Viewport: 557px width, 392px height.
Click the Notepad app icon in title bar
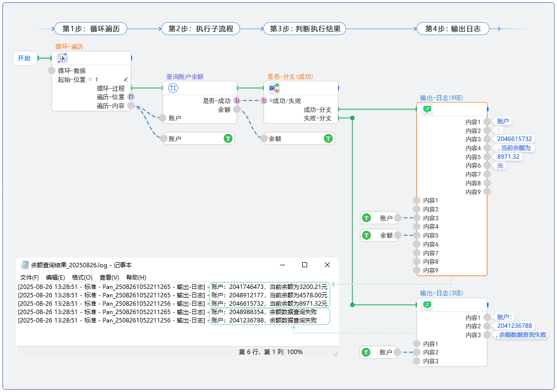pos(24,265)
